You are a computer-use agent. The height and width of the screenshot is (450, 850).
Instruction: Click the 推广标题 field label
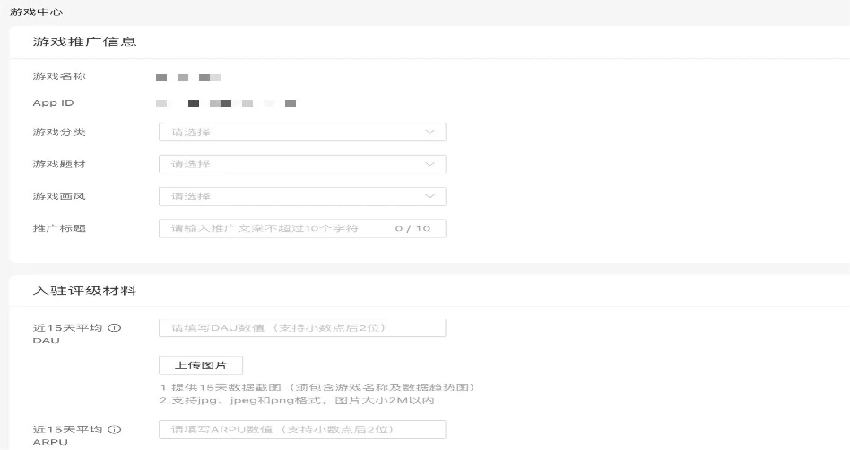55,228
